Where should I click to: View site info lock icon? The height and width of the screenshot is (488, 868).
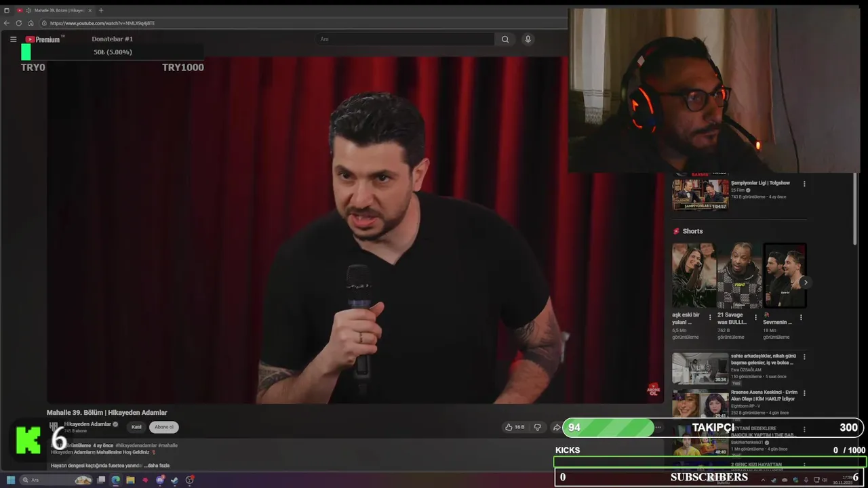pyautogui.click(x=44, y=23)
